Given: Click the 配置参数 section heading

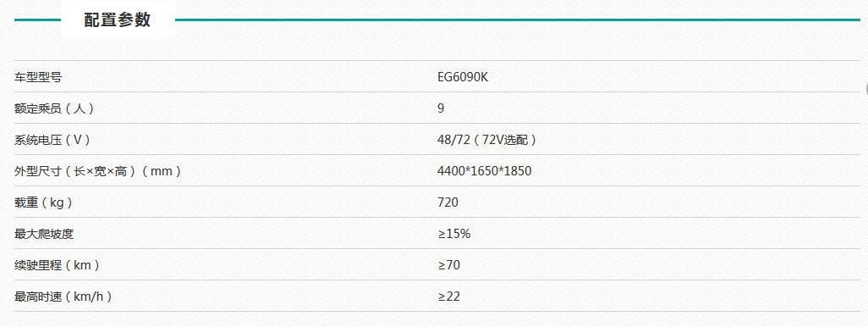Looking at the screenshot, I should click(x=118, y=20).
